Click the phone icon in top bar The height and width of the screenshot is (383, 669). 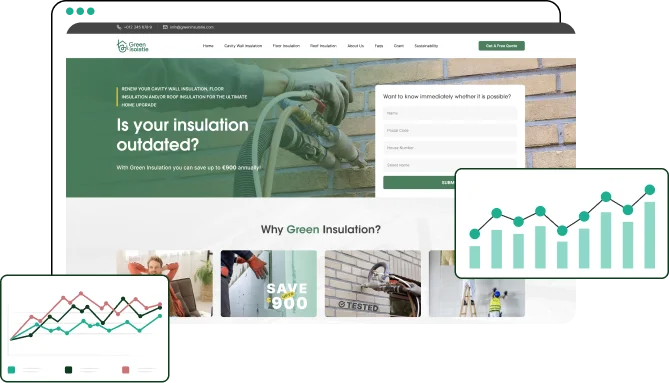click(x=119, y=27)
